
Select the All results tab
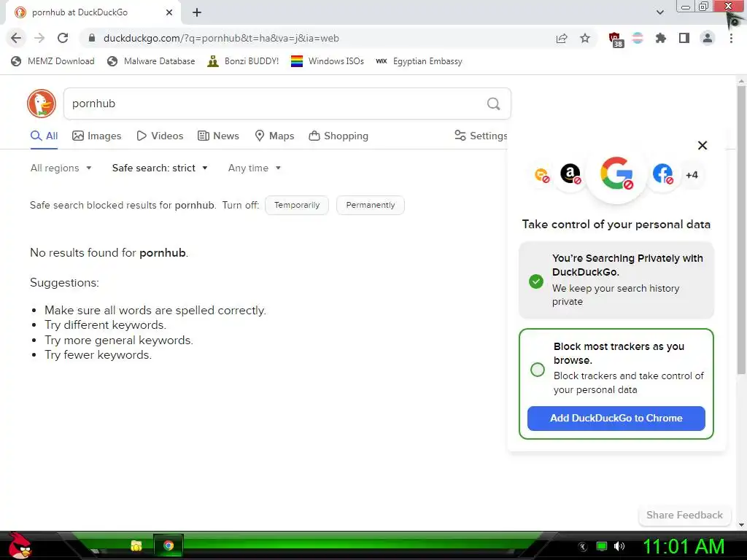coord(44,136)
